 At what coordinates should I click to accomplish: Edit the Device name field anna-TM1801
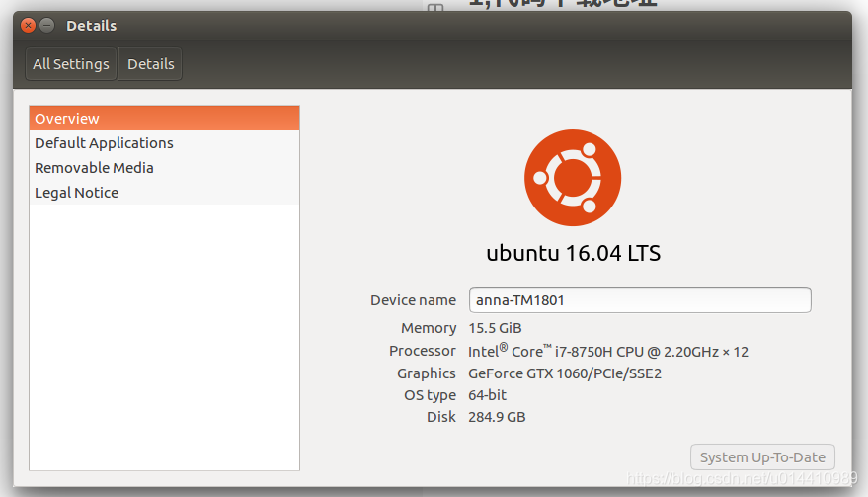coord(640,299)
